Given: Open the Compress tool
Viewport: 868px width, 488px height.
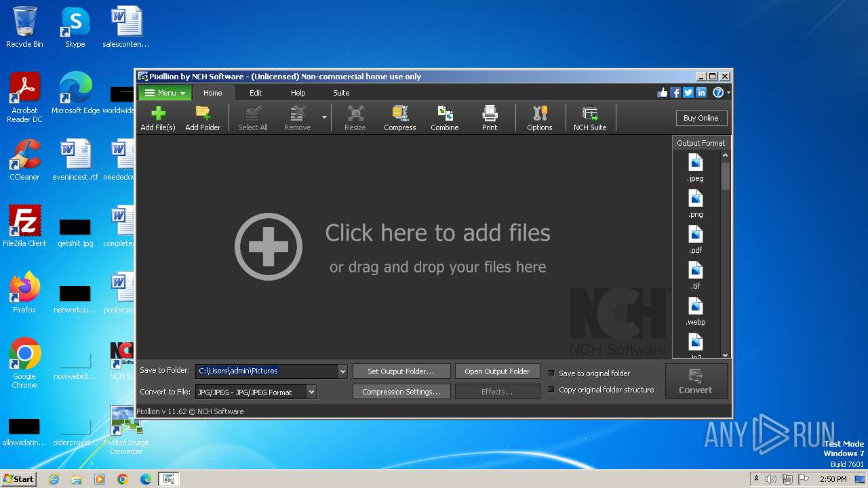Looking at the screenshot, I should tap(400, 119).
